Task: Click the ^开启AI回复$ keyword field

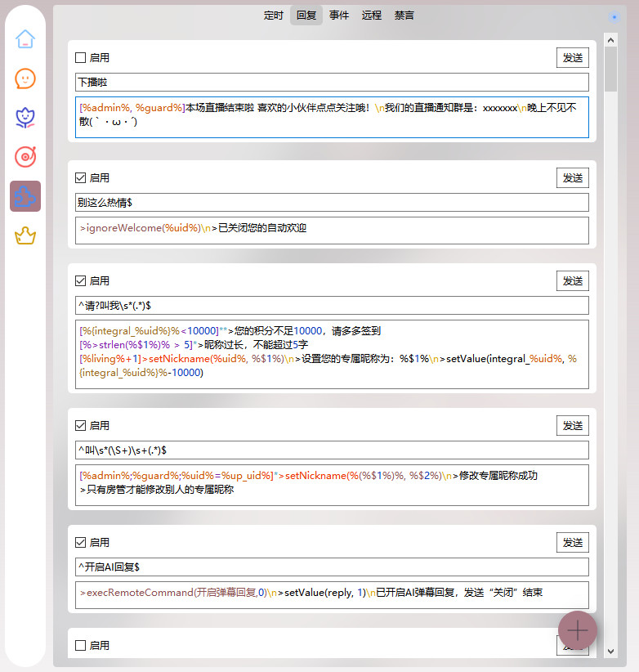Action: [332, 567]
